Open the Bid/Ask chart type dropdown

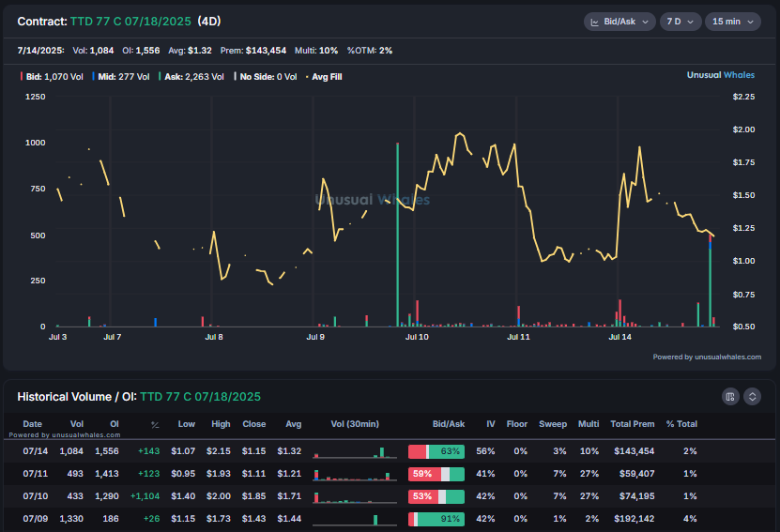click(619, 22)
